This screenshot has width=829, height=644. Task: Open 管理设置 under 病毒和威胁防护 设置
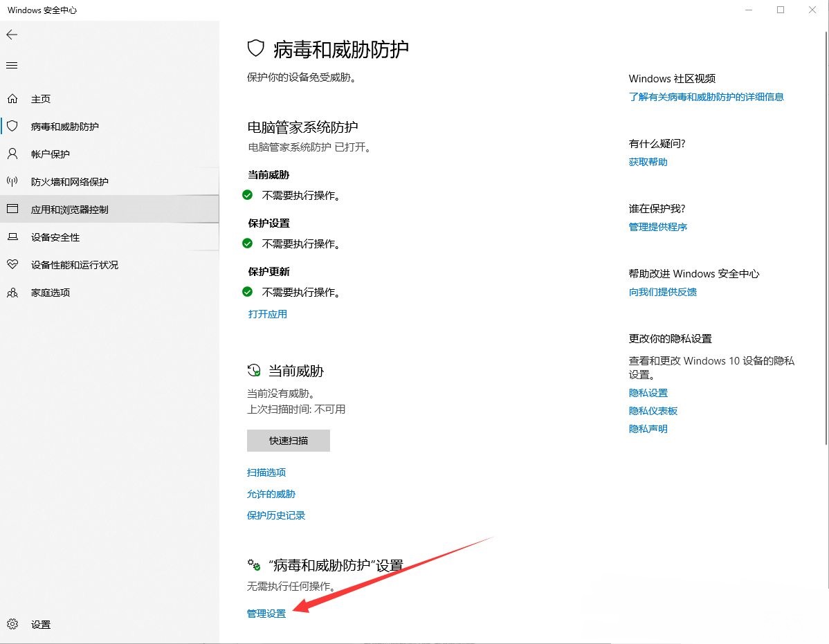(266, 613)
